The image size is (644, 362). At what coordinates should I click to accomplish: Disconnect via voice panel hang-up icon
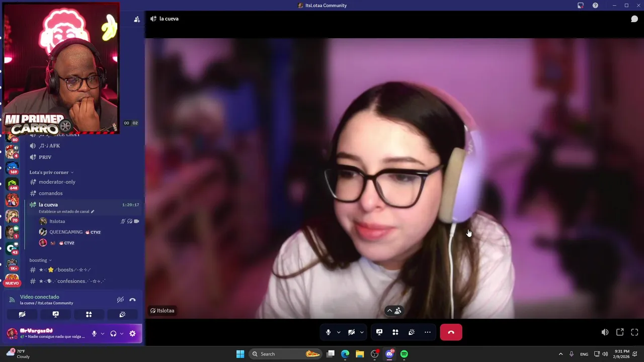tap(132, 300)
